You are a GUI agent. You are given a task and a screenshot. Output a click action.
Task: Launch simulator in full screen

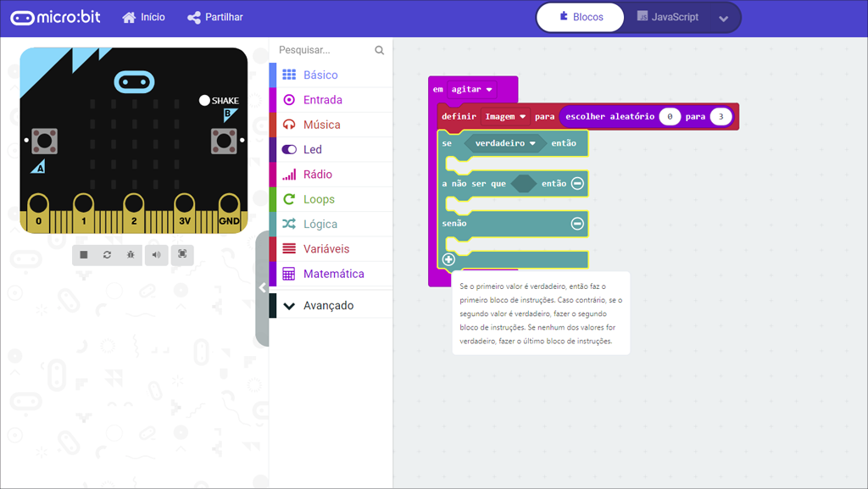click(182, 254)
